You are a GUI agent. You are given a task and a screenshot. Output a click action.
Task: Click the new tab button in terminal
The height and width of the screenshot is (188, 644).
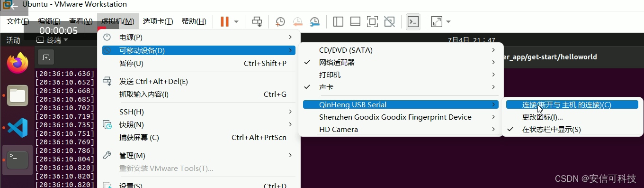tap(46, 57)
